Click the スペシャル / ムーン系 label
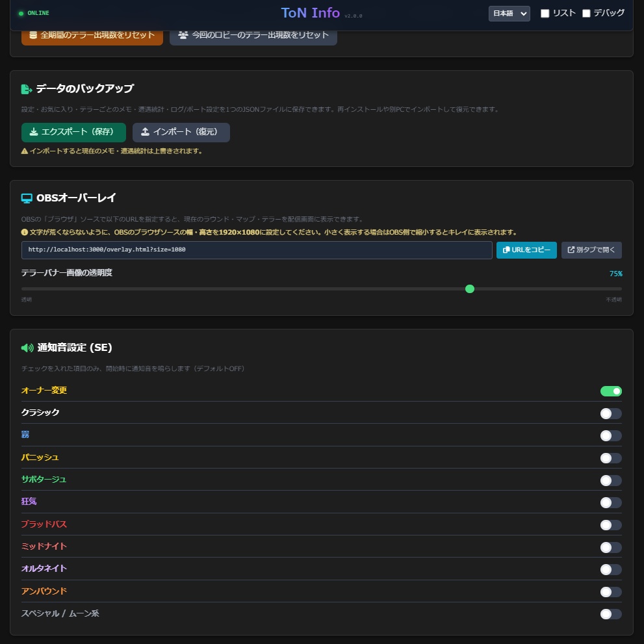Screen dimensions: 644x644 (60, 613)
